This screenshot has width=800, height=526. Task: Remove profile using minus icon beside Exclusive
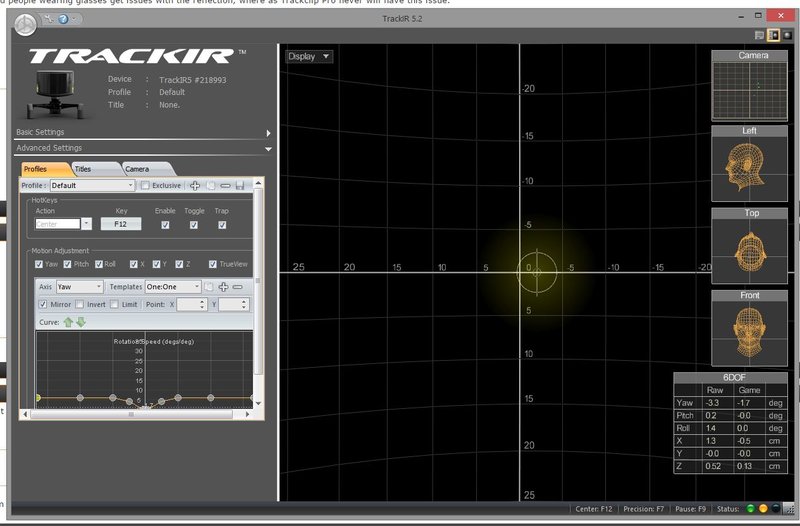click(x=225, y=186)
